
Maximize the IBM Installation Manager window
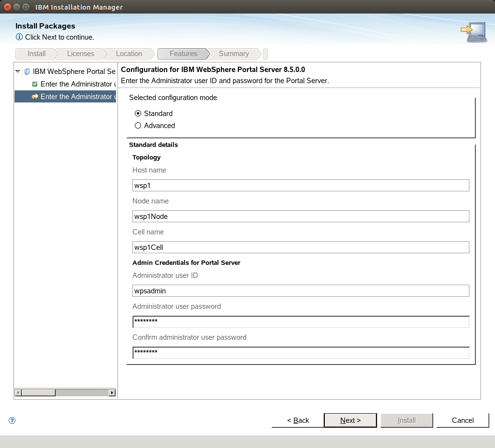(26, 7)
